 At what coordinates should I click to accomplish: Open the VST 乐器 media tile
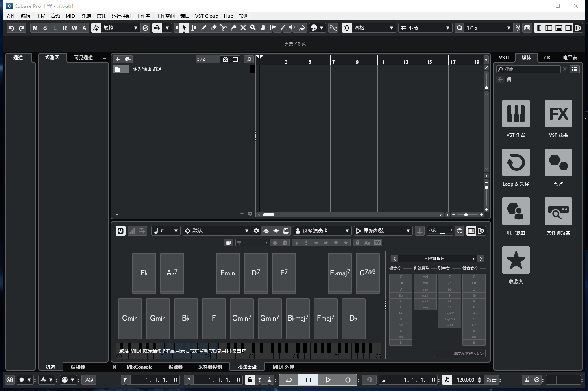pyautogui.click(x=516, y=114)
